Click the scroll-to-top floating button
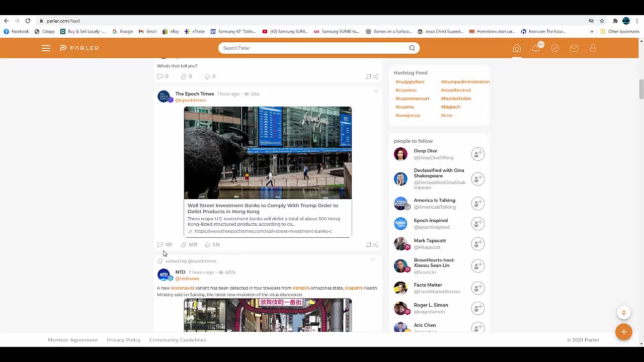 click(x=623, y=313)
